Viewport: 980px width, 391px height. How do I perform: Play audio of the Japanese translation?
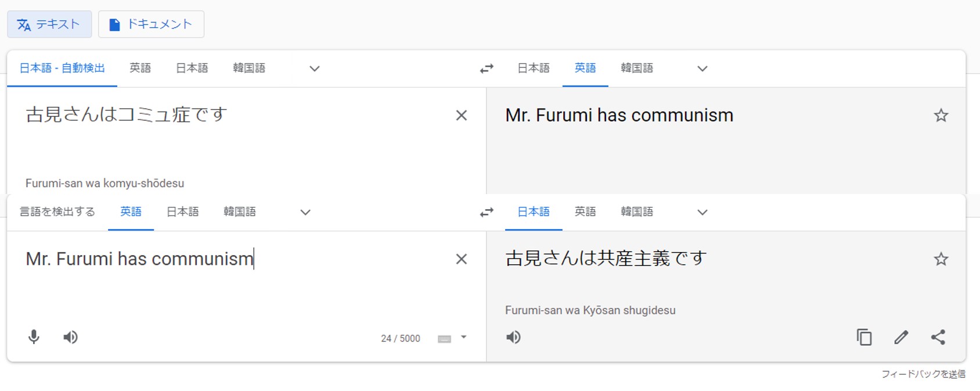[x=513, y=337]
